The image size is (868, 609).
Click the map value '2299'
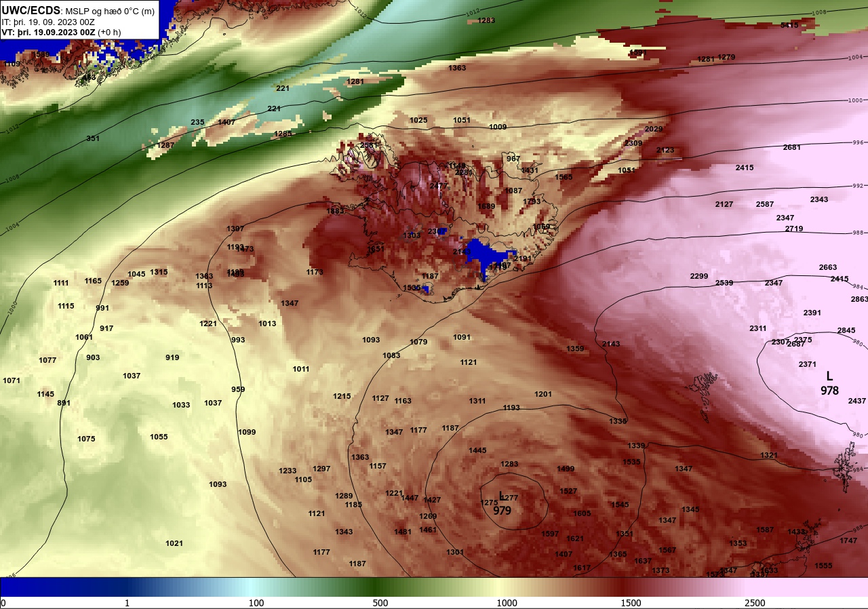pos(699,276)
